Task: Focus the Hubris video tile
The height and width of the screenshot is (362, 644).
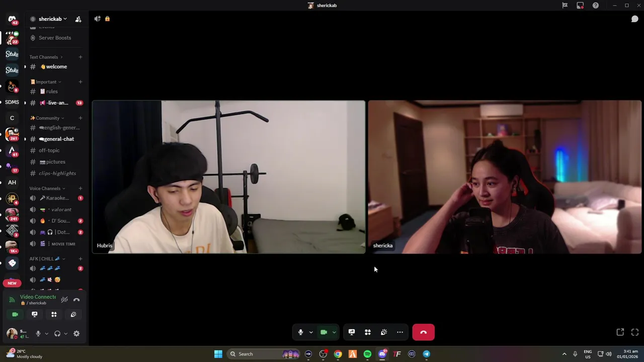Action: 228,177
